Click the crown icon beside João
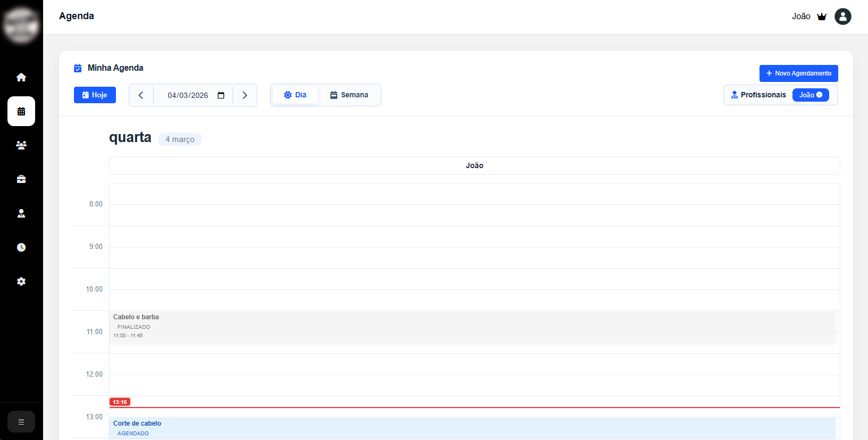 (x=822, y=16)
